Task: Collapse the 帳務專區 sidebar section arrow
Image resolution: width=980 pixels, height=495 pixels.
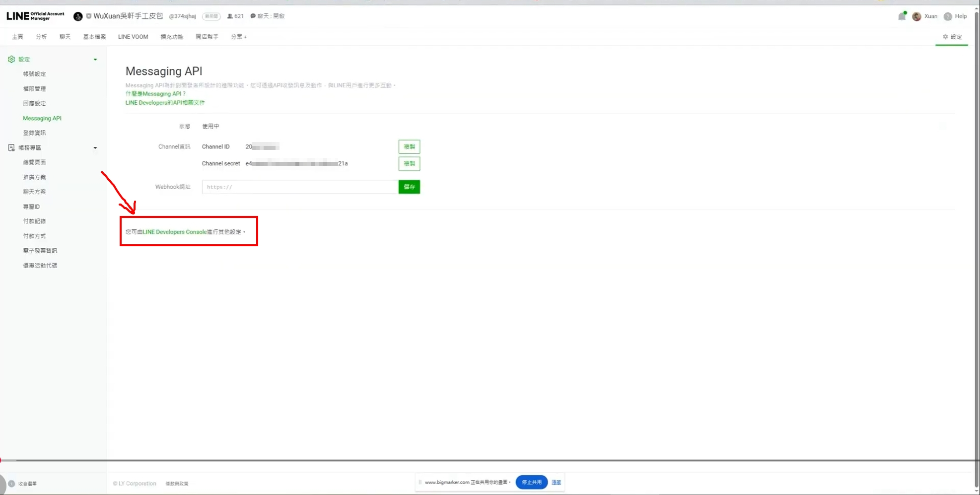Action: 95,148
